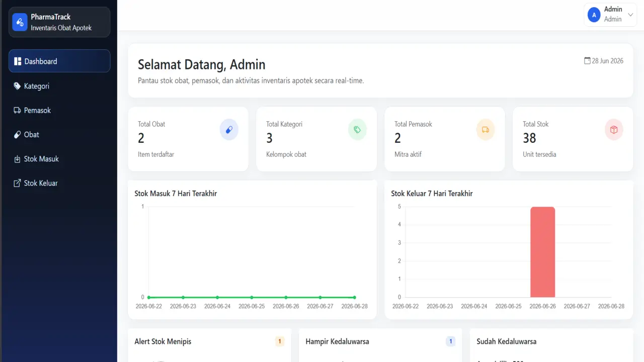Go to the Kategori page
Viewport: 644px width, 362px height.
pyautogui.click(x=59, y=86)
